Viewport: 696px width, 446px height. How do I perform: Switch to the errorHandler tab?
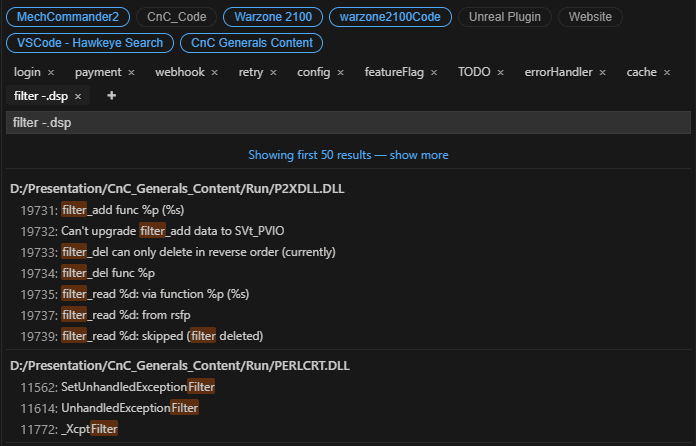click(558, 72)
